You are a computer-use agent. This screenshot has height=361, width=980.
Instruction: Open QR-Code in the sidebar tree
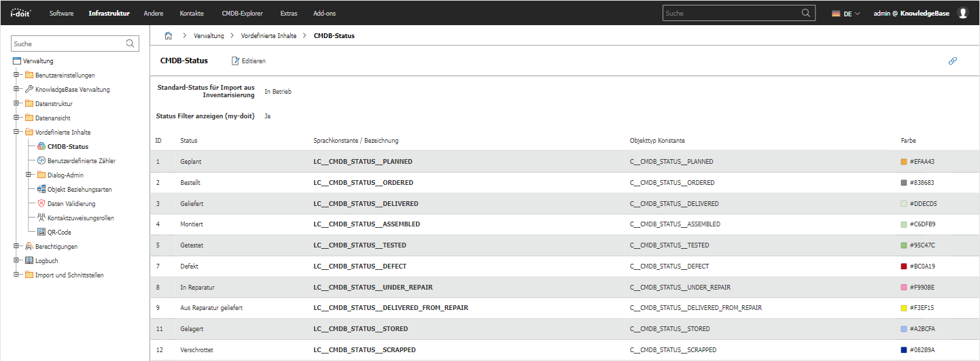tap(59, 232)
